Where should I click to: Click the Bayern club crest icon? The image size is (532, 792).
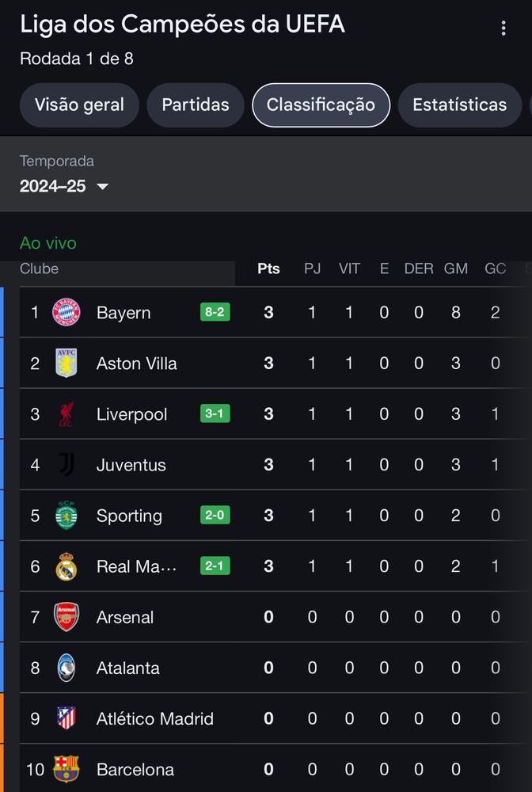coord(66,313)
